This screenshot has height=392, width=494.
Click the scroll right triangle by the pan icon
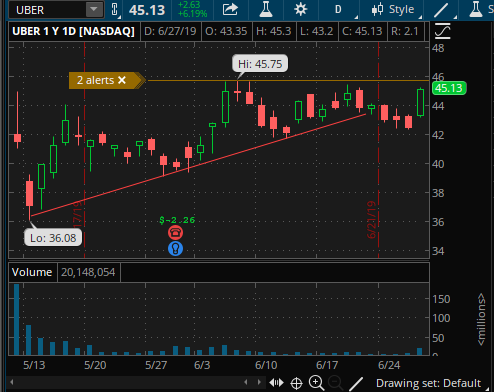[259, 382]
